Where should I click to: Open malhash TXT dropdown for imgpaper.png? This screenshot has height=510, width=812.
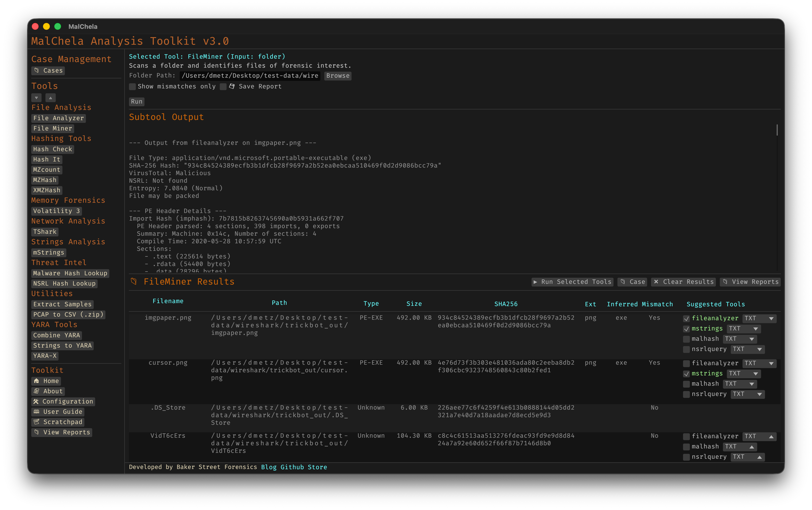(x=740, y=339)
